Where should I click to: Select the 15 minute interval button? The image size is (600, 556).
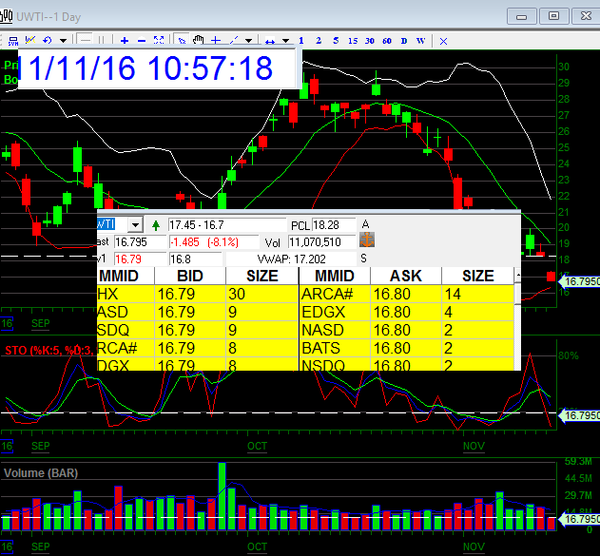pyautogui.click(x=352, y=40)
